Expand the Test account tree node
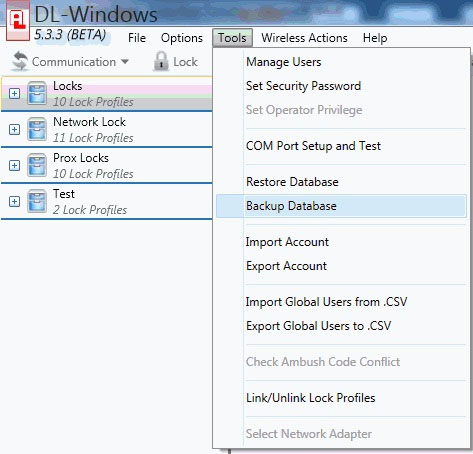Viewport: 473px width, 454px height. coord(14,201)
